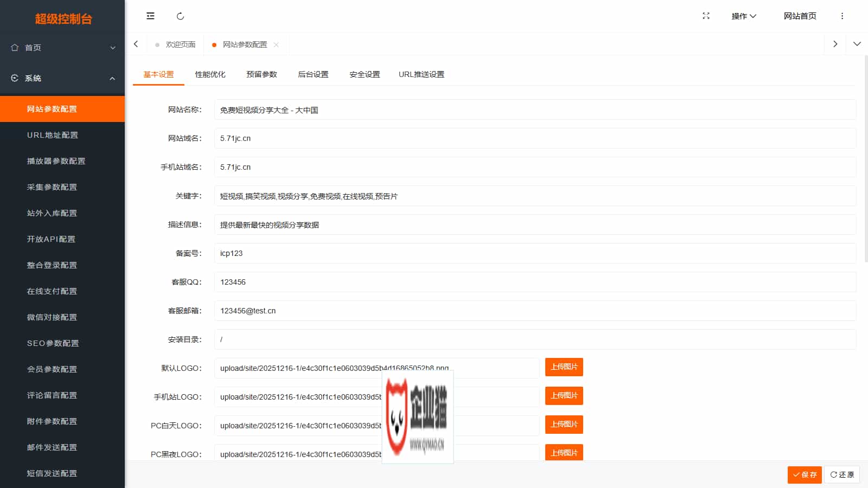Edit the 客服邮箱 input field
Image resolution: width=868 pixels, height=488 pixels.
point(535,311)
